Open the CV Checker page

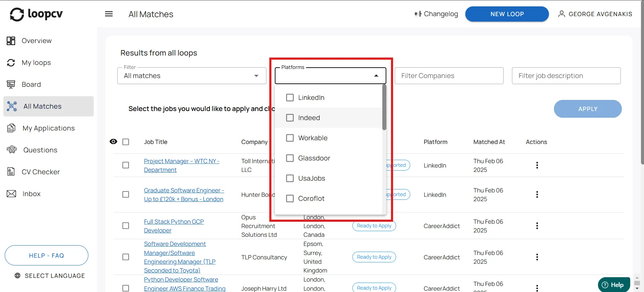click(49, 172)
